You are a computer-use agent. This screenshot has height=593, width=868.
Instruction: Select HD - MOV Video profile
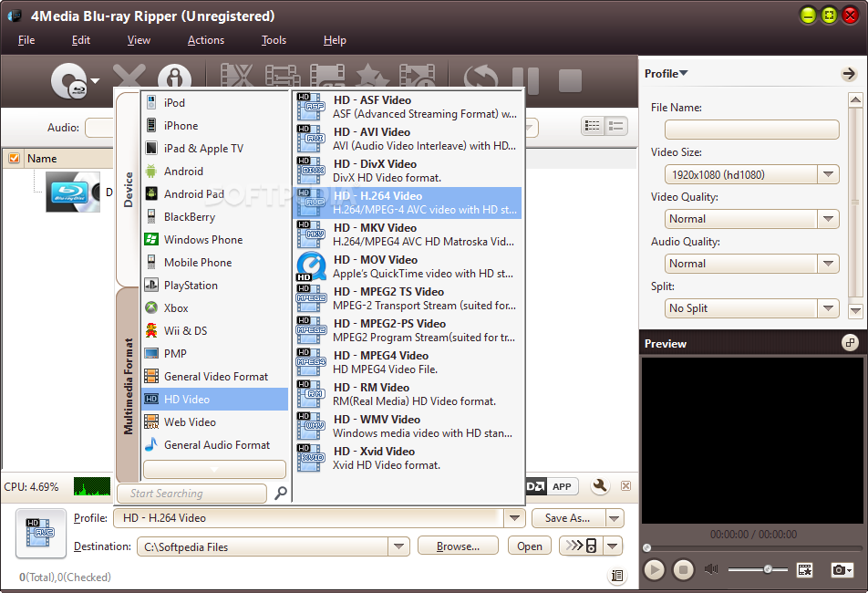pyautogui.click(x=408, y=266)
